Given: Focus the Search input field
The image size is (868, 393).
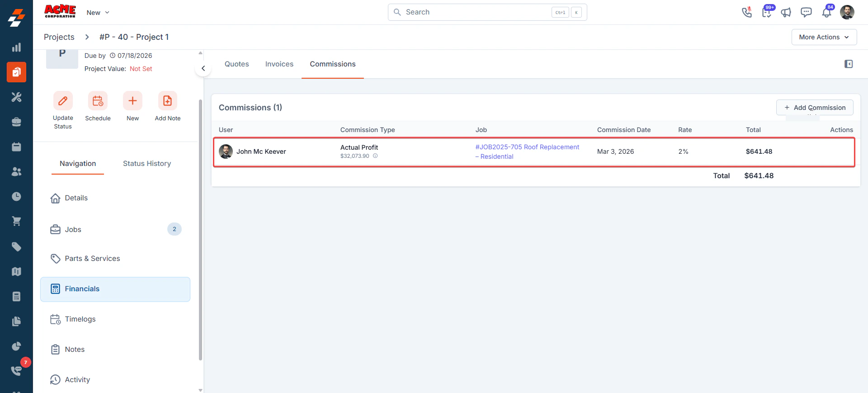Looking at the screenshot, I should tap(487, 12).
